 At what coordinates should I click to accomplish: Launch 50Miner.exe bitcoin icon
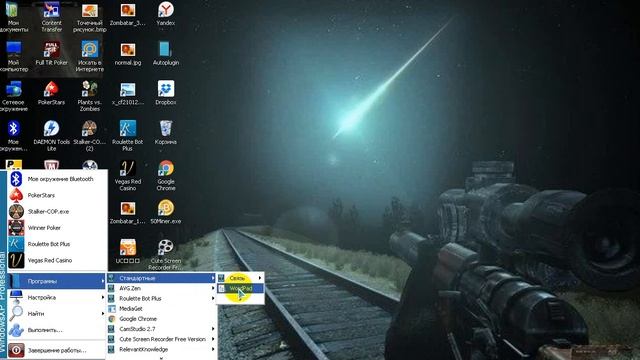tap(166, 212)
